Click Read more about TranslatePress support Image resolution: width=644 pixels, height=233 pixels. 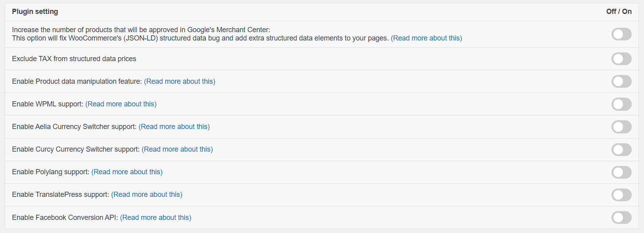(146, 194)
